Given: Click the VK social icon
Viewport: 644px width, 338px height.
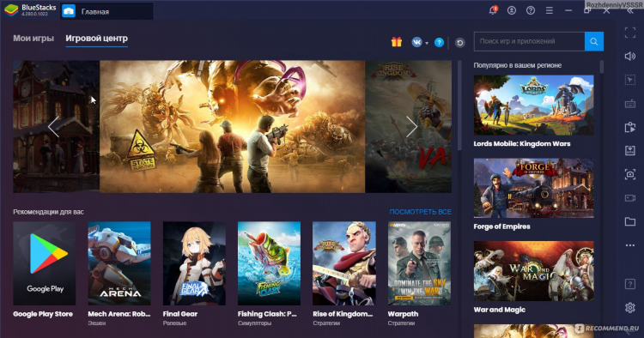Looking at the screenshot, I should (x=416, y=42).
